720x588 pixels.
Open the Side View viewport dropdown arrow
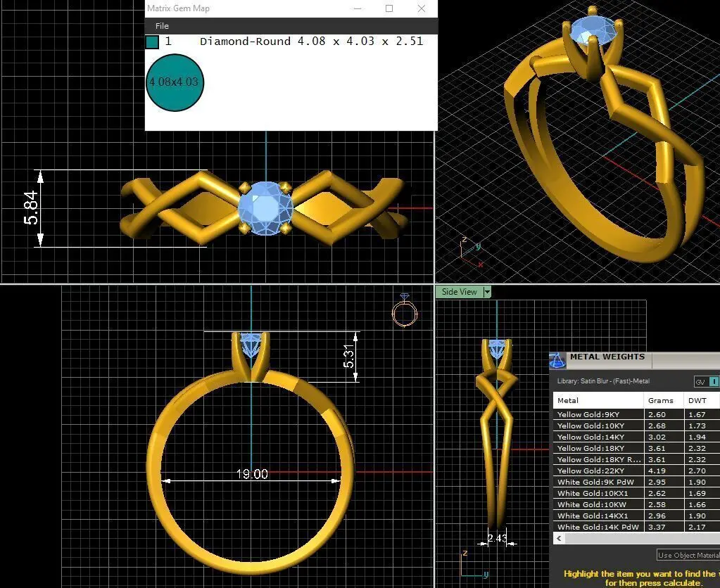click(x=487, y=292)
